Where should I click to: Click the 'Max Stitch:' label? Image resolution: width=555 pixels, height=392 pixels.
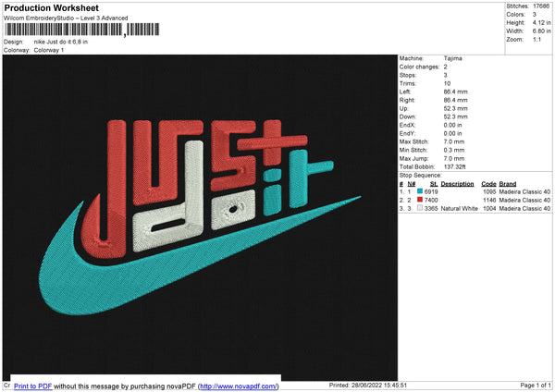[x=414, y=141]
